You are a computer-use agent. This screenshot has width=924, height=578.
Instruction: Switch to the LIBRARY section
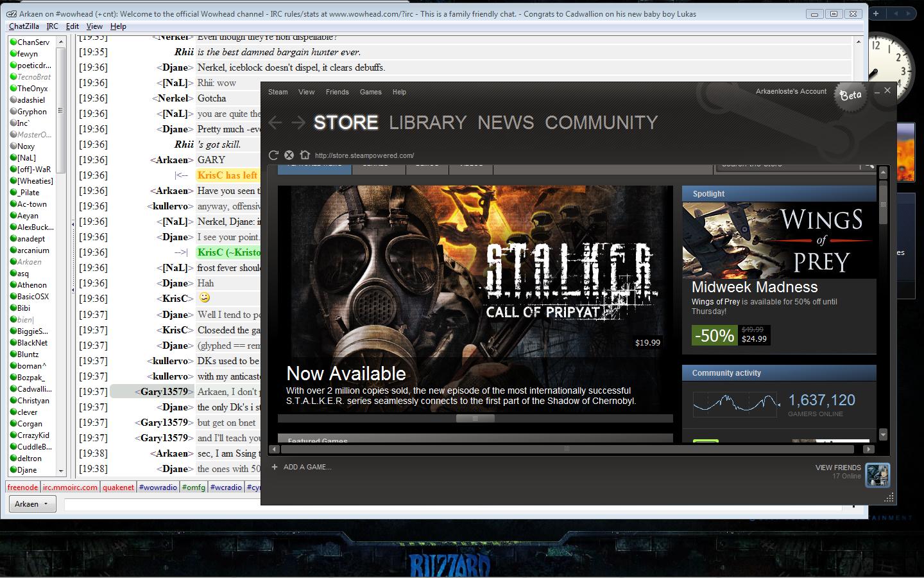427,123
